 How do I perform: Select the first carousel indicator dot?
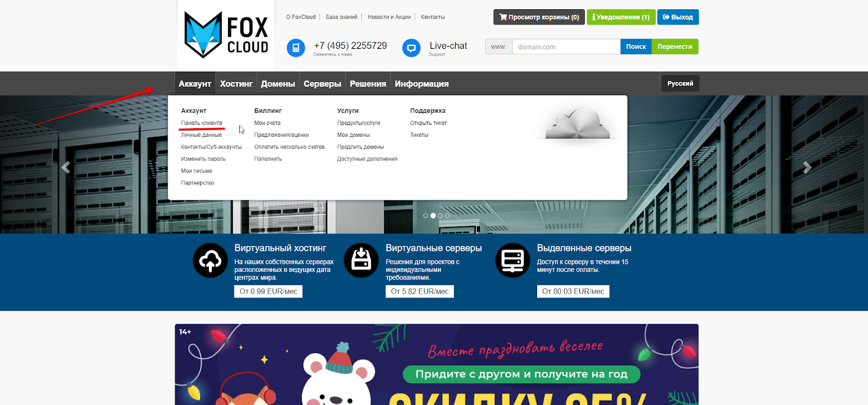click(x=426, y=216)
